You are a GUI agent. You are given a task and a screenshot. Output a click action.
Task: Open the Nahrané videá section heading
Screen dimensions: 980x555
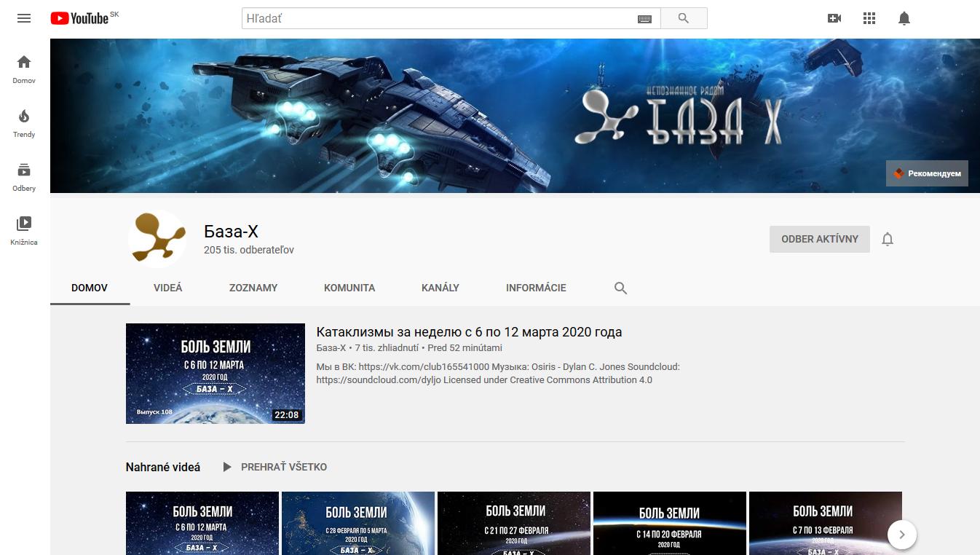point(163,467)
